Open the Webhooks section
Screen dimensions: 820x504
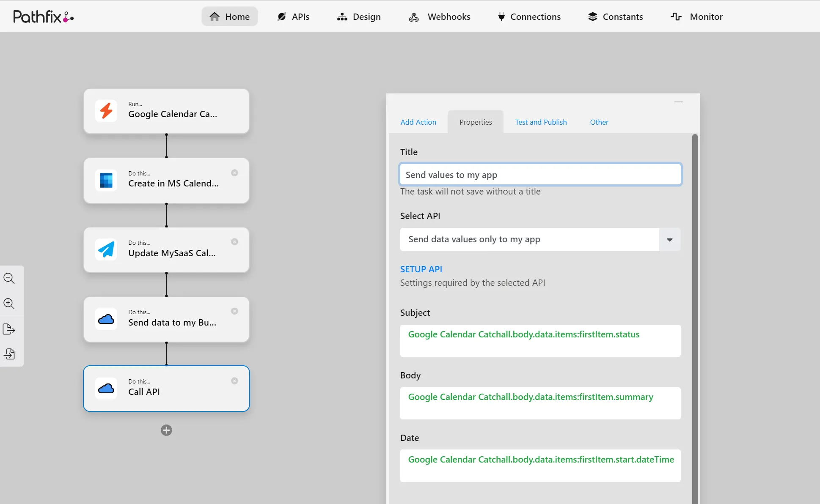[440, 16]
